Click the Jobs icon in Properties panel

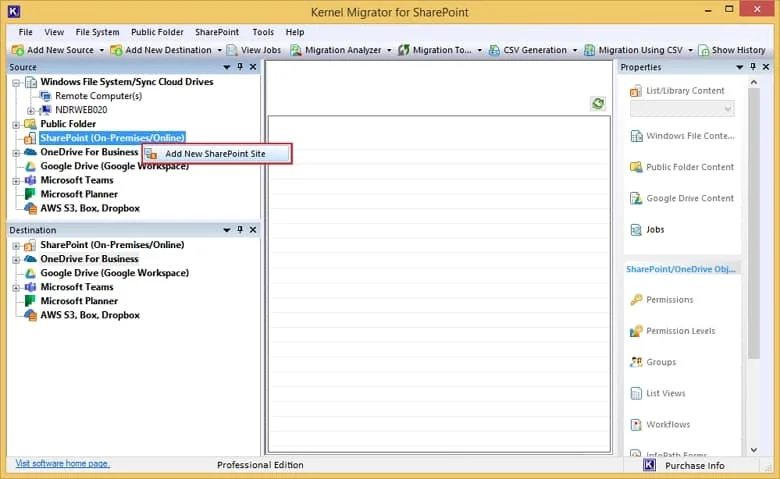[636, 230]
